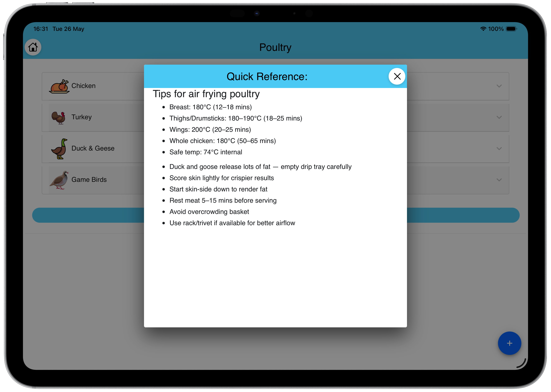Tap the 'Tips for air frying poultry' heading
551x392 pixels.
coord(206,94)
